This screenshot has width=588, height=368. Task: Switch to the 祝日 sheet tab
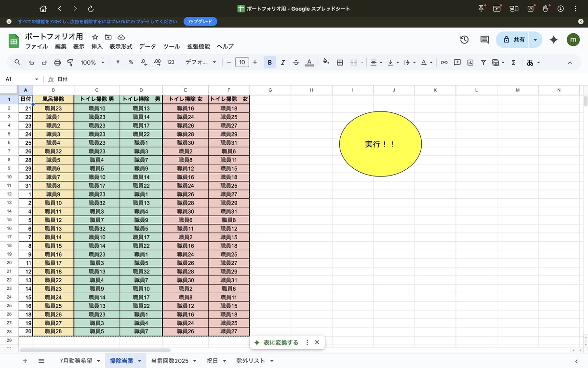[213, 361]
